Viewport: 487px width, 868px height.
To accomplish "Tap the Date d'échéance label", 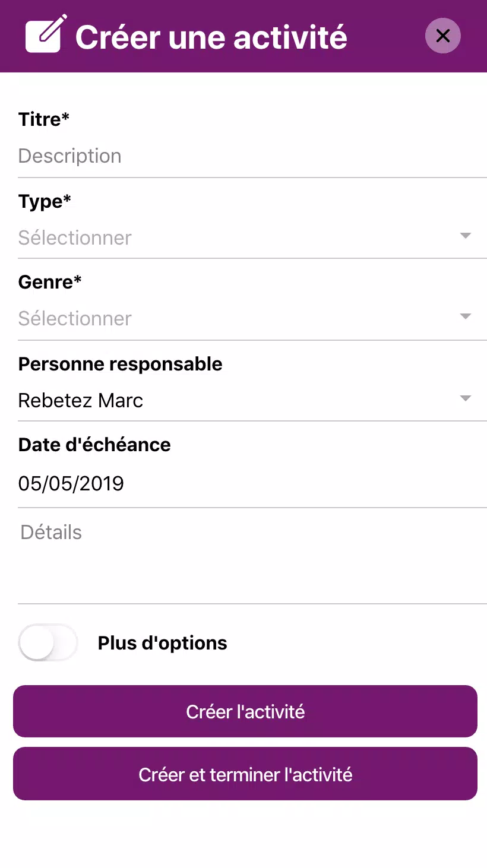I will [x=94, y=445].
